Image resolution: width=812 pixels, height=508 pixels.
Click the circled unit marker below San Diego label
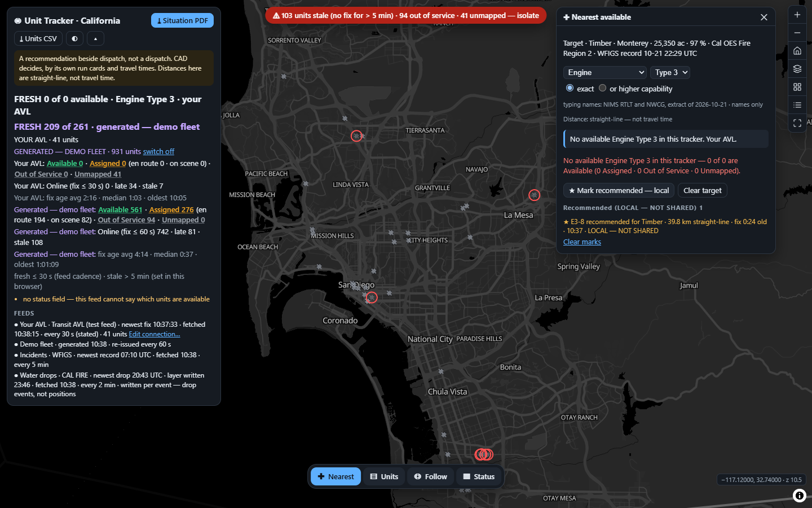pyautogui.click(x=372, y=297)
